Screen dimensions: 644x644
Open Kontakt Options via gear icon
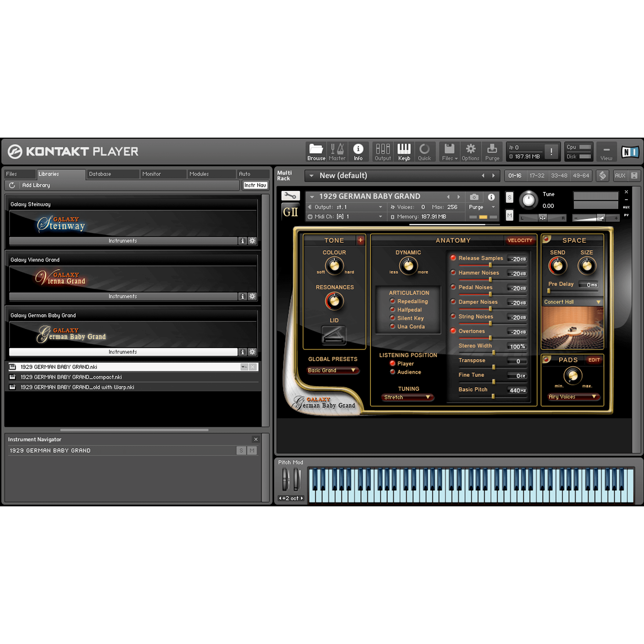470,152
